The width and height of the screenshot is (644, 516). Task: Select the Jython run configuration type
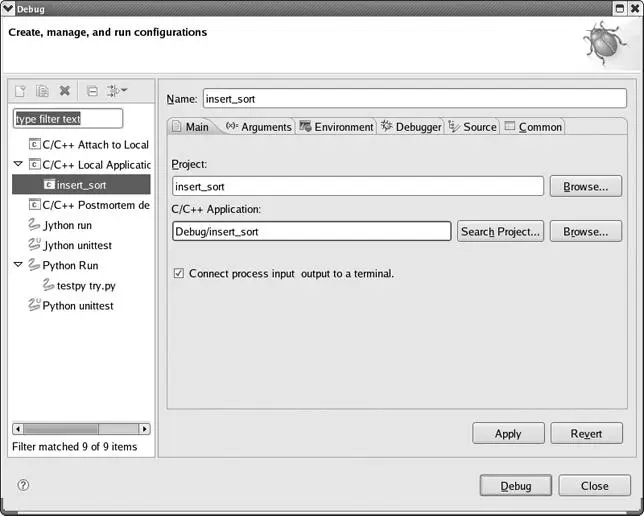67,225
